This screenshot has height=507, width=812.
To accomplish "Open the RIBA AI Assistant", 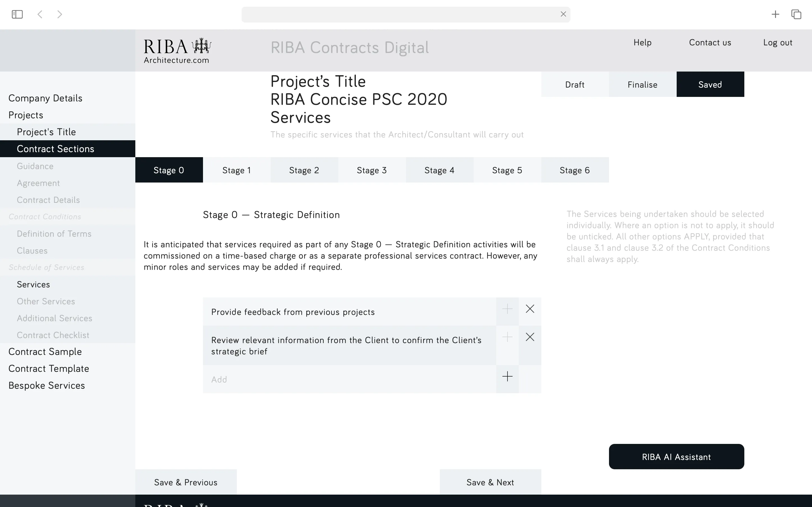I will pos(676,456).
